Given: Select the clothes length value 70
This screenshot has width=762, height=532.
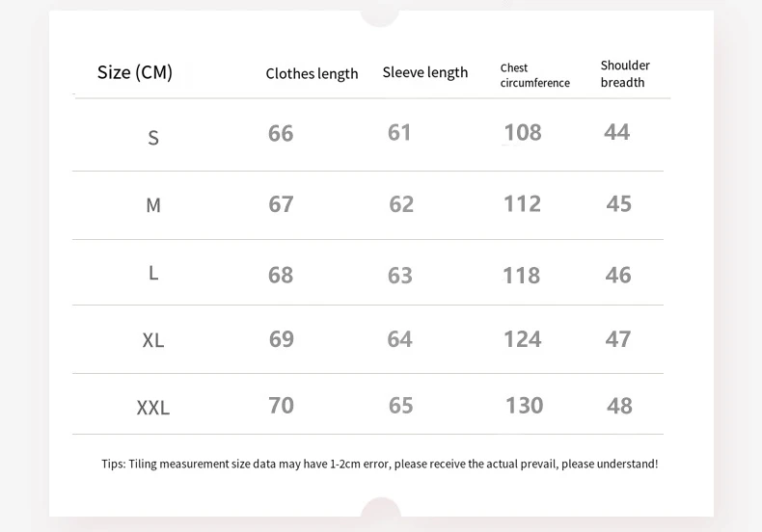Looking at the screenshot, I should pyautogui.click(x=281, y=405).
